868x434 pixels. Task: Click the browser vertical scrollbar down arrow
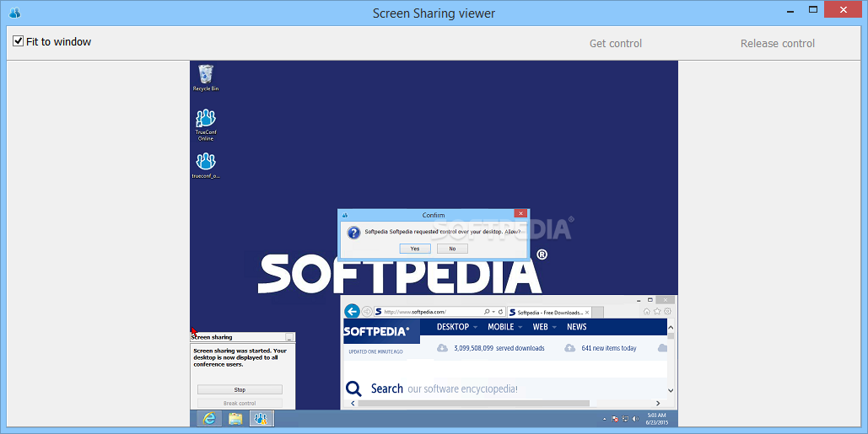pos(671,390)
